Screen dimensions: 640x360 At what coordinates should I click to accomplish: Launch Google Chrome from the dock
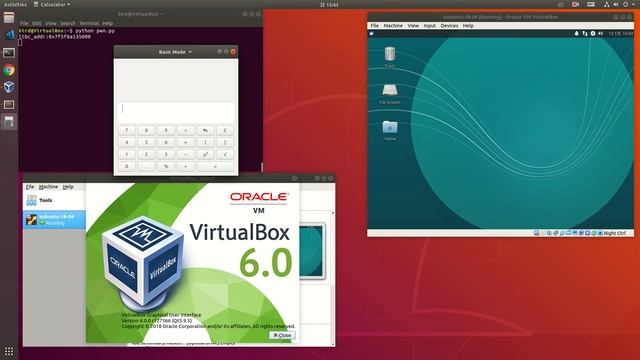pyautogui.click(x=9, y=70)
